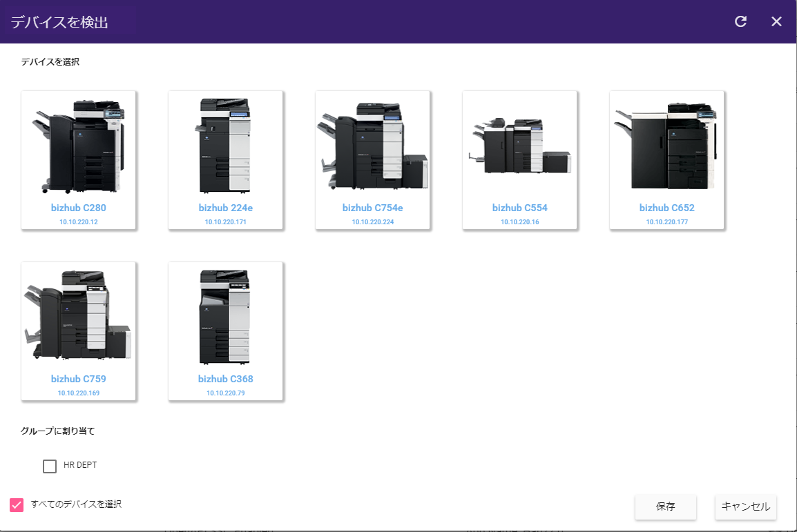Click the キャンセル cancel button

point(746,506)
